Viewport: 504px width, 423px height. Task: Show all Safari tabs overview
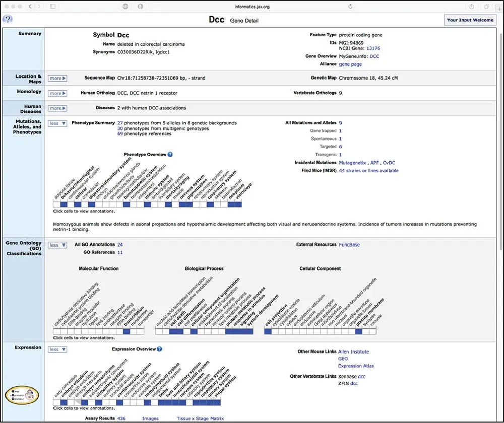click(487, 7)
